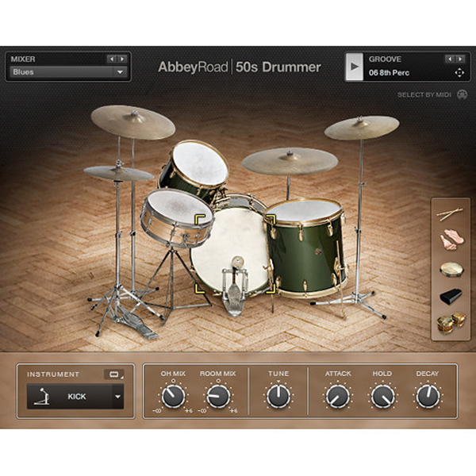Select the handclaps percussion icon
This screenshot has width=476, height=476.
[451, 240]
